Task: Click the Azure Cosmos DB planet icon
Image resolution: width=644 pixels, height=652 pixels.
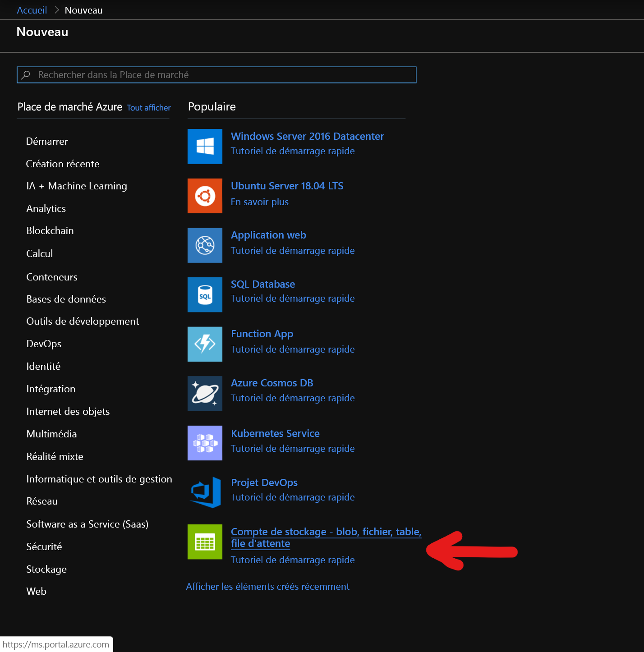Action: [205, 394]
